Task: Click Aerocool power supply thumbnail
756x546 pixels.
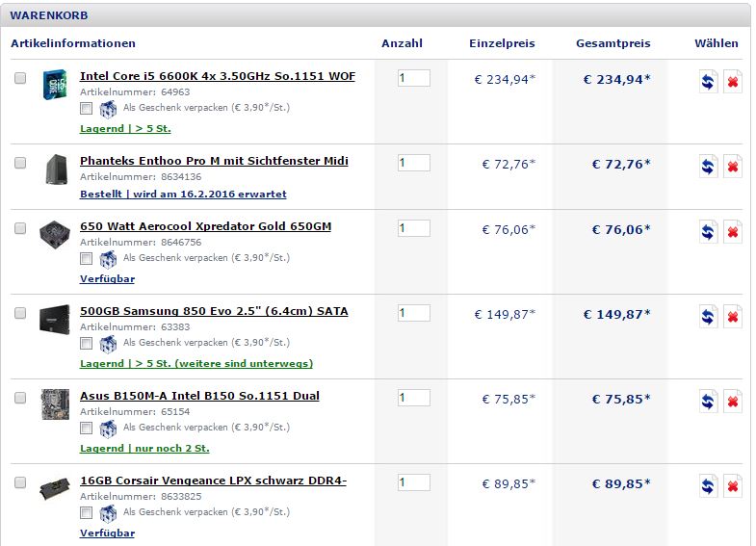Action: (55, 235)
